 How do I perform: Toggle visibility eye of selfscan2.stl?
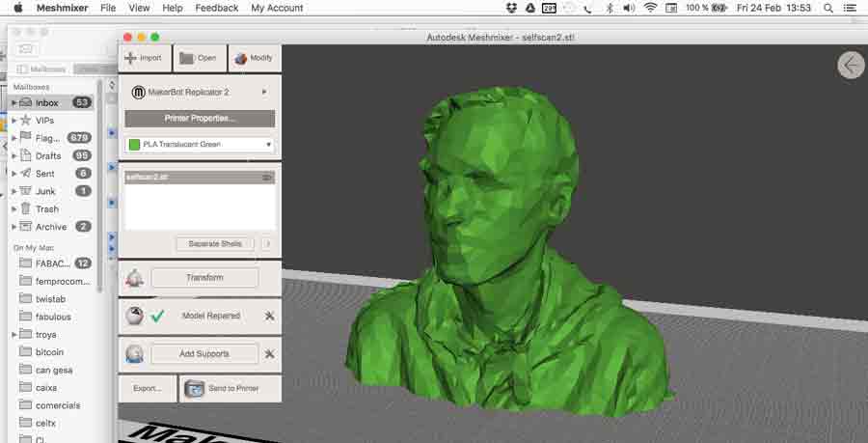(267, 178)
